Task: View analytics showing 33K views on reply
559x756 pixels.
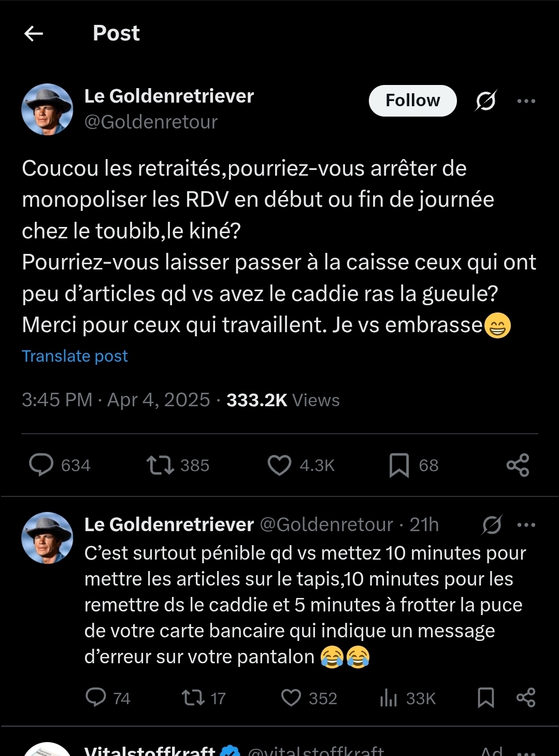Action: pos(389,698)
